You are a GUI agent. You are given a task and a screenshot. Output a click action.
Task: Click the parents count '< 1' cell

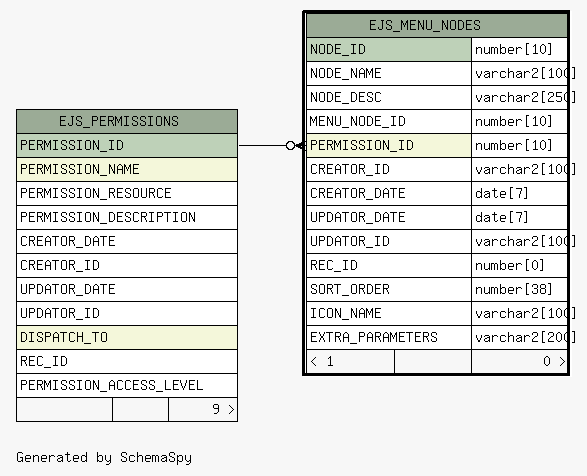pyautogui.click(x=350, y=361)
